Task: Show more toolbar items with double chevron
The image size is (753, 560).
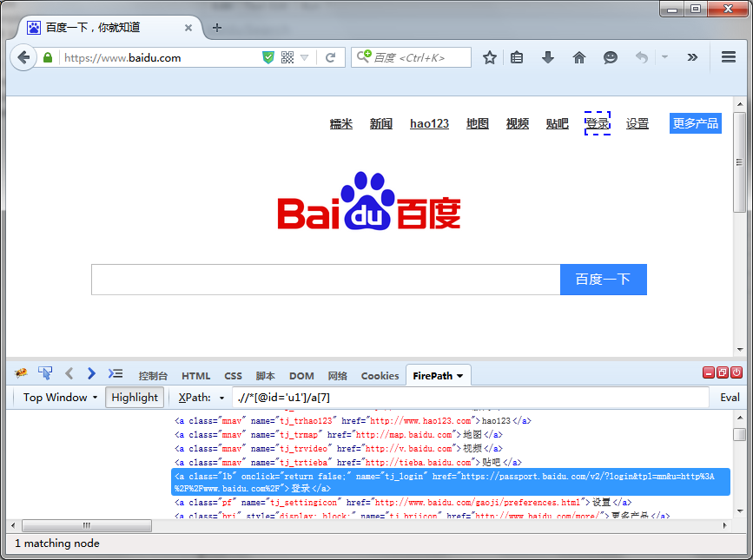Action: (692, 57)
